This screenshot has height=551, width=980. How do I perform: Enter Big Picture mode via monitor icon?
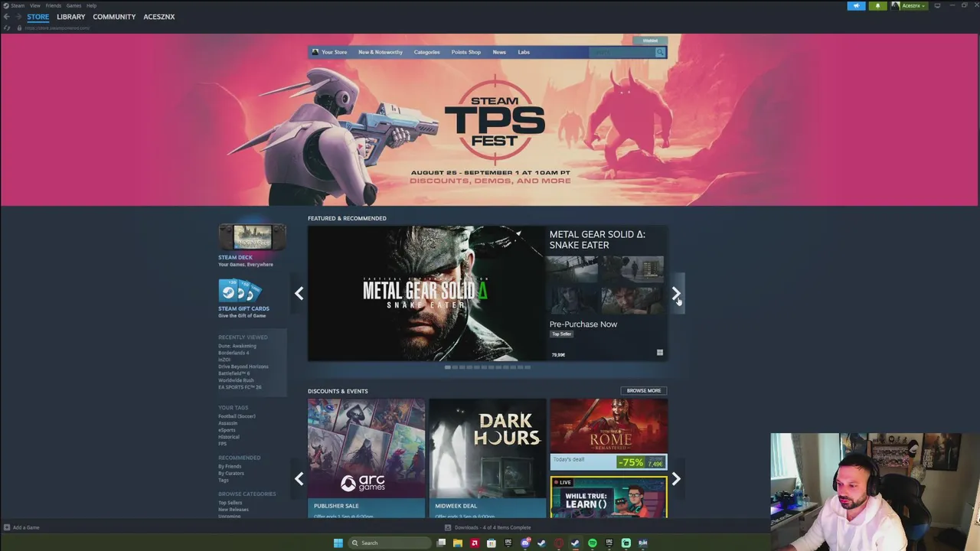click(x=937, y=5)
